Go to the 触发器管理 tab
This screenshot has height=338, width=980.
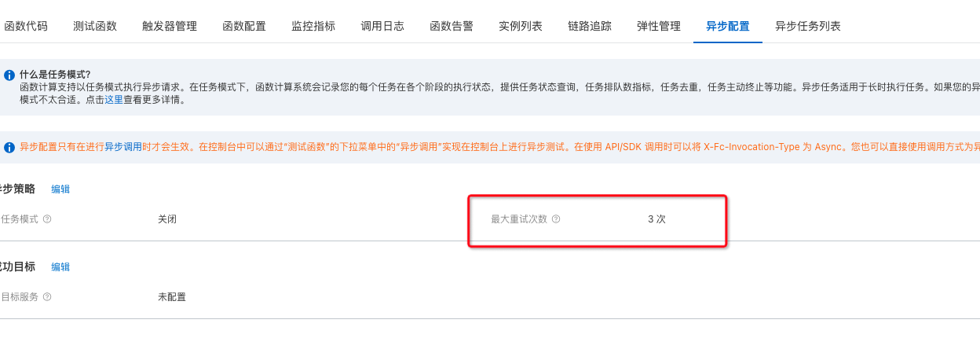point(170,26)
